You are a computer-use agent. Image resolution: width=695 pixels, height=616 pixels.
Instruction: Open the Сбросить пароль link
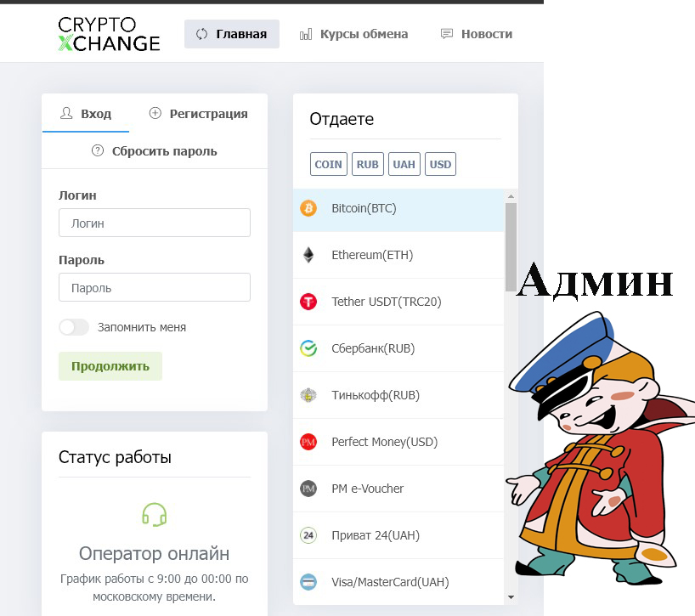(155, 151)
